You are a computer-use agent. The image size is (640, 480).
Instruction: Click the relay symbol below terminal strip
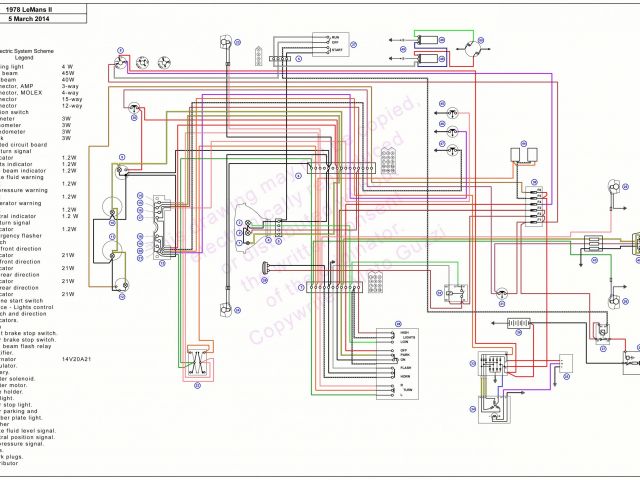pyautogui.click(x=455, y=292)
